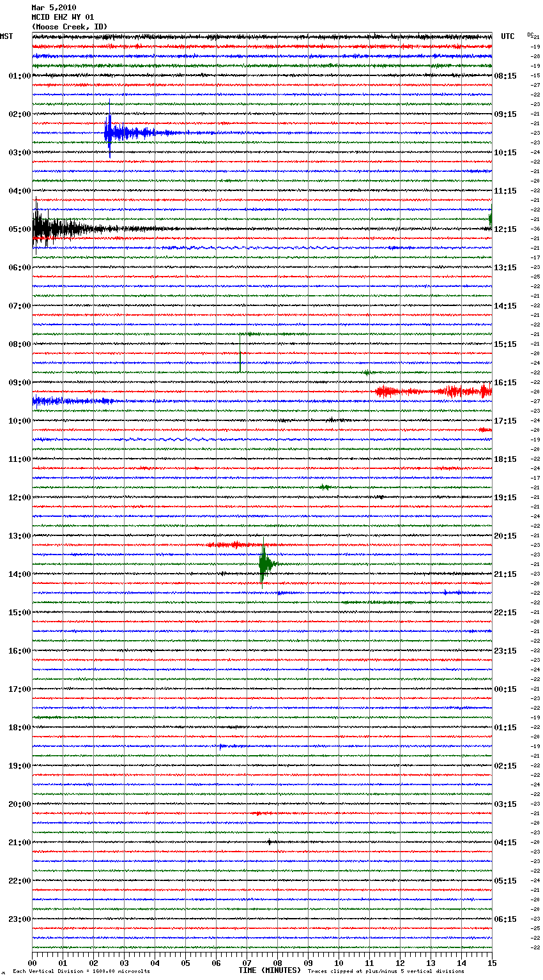Click the 06:15 UTC time label
Screen dimensions: 543x980
505,919
